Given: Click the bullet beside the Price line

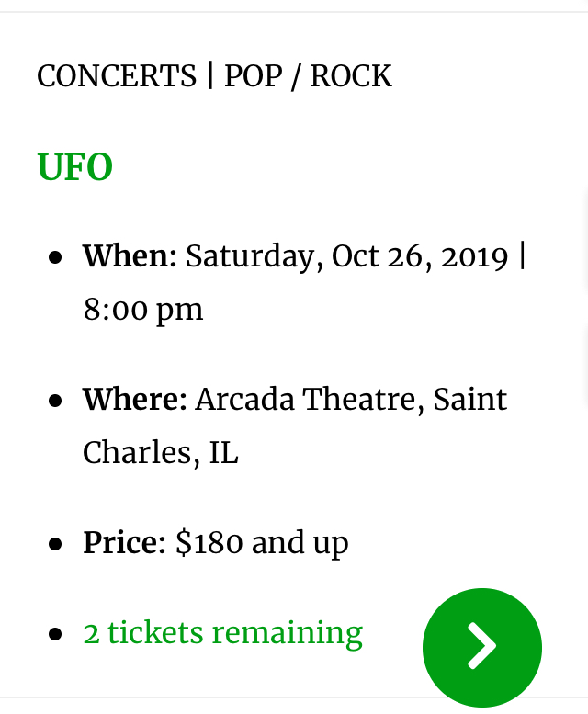Looking at the screenshot, I should (x=56, y=544).
